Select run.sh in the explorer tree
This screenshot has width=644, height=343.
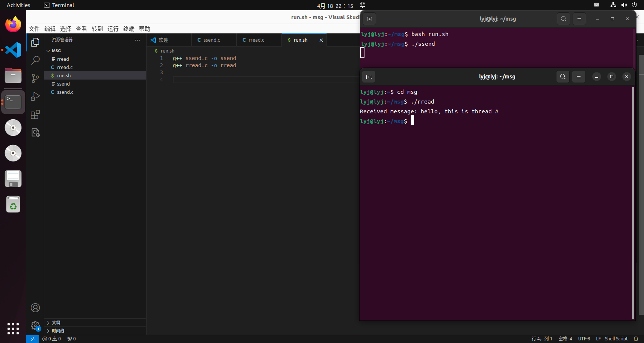click(95, 76)
